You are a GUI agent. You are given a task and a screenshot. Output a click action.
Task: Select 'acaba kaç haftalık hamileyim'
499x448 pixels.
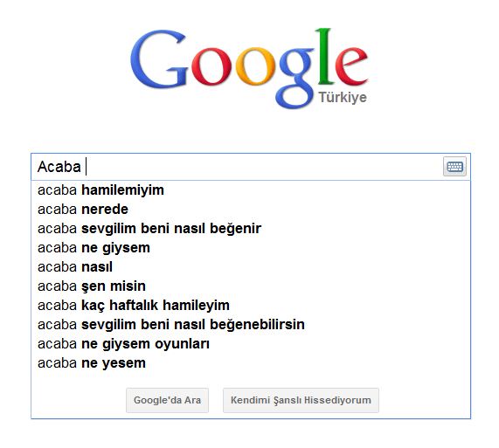click(x=251, y=306)
